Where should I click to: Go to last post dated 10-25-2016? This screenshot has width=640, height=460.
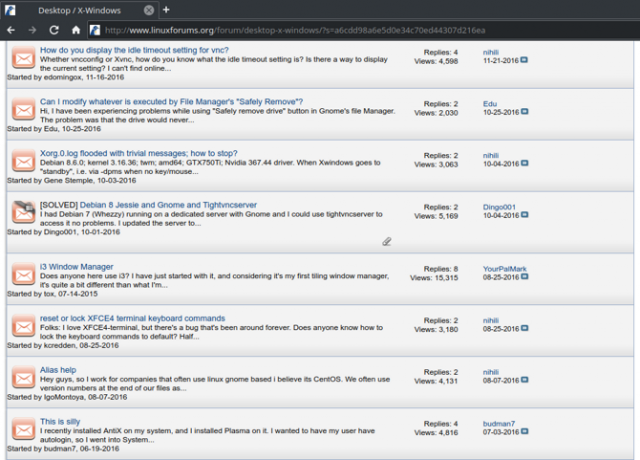click(x=524, y=112)
